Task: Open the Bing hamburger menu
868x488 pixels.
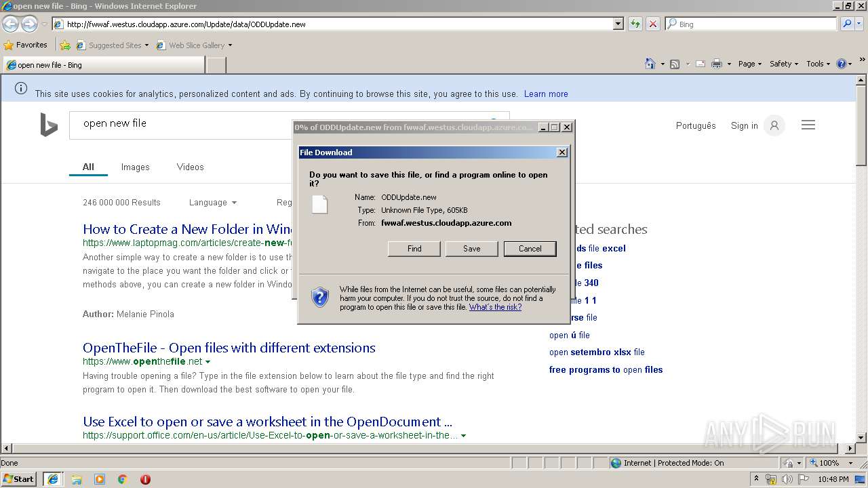Action: (x=808, y=125)
